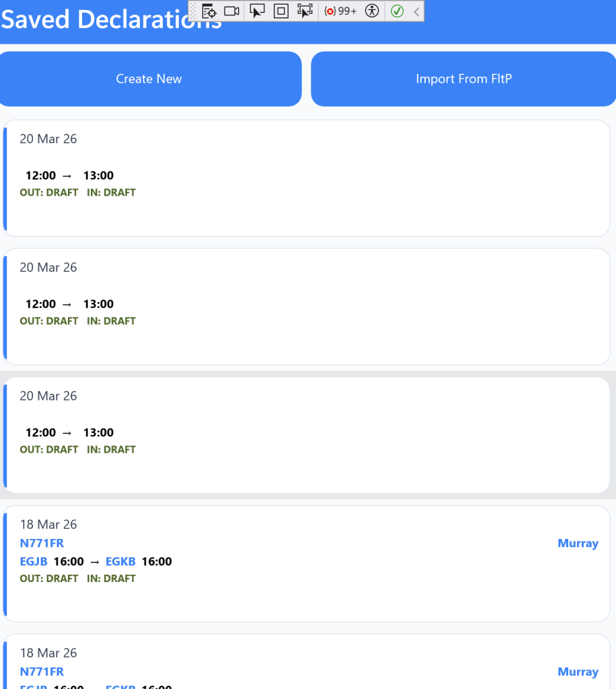Image resolution: width=616 pixels, height=689 pixels.
Task: Click the EGKB arrival airport code
Action: click(120, 561)
